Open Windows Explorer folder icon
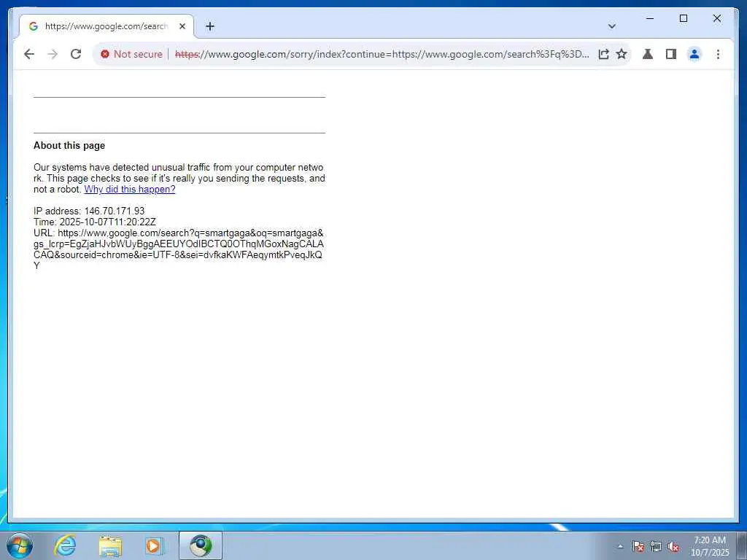 (x=110, y=545)
